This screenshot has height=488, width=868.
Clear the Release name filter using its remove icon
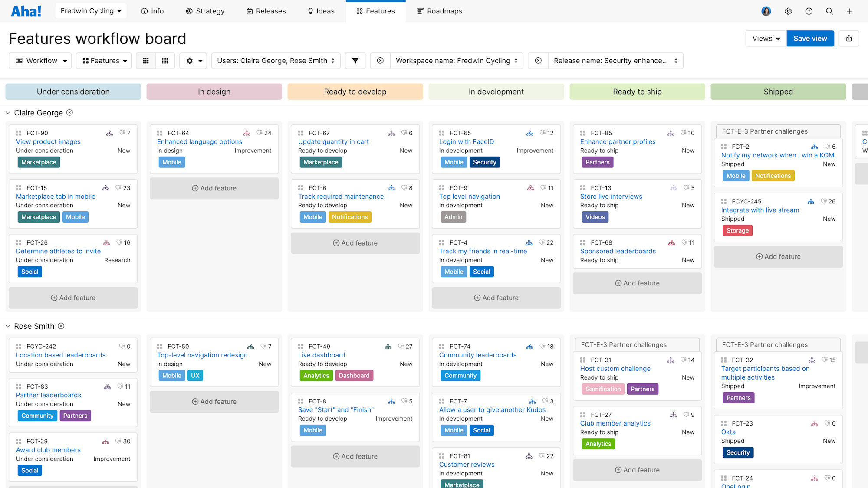coord(538,61)
